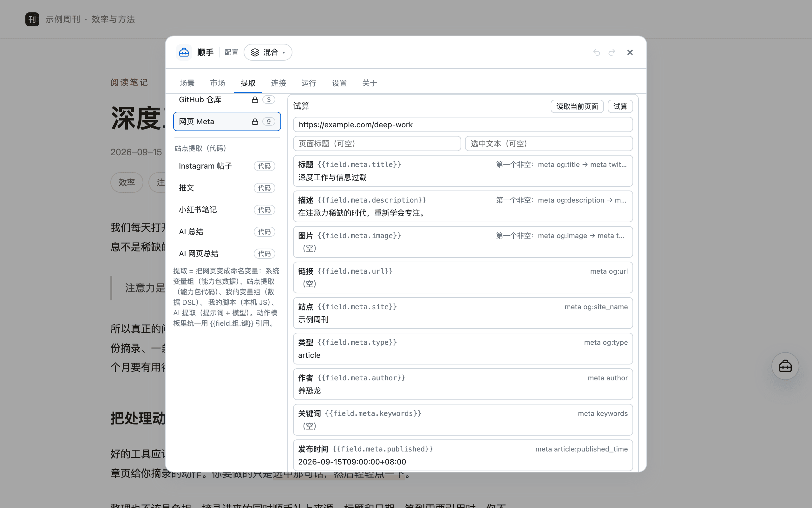Open Instagram 帖子 site extractor

coord(227,166)
